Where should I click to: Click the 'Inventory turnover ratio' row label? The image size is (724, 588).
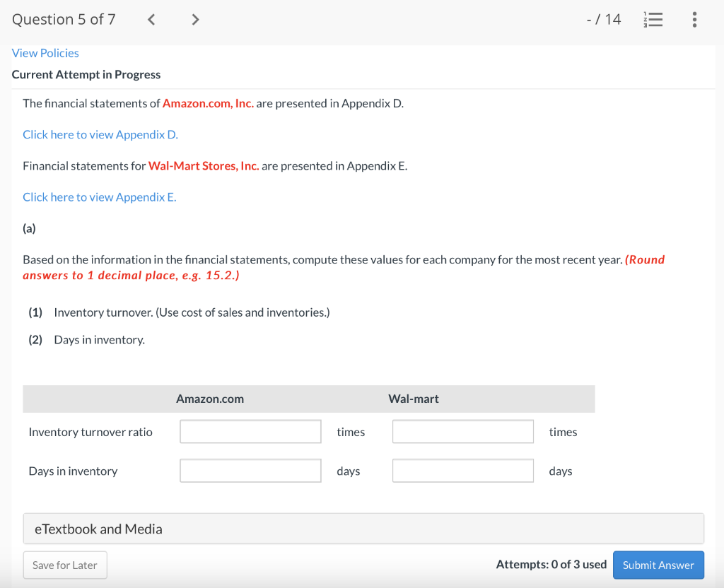click(x=90, y=432)
